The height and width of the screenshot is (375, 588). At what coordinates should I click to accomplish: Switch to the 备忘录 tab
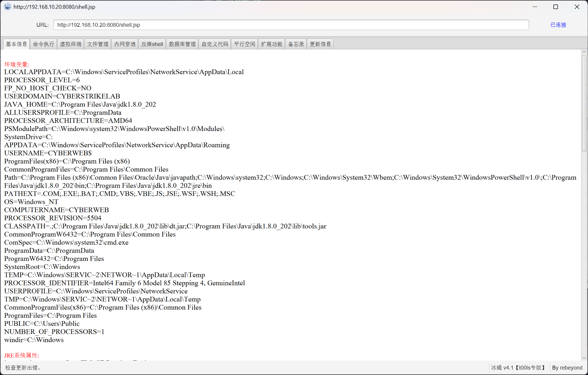tap(296, 44)
